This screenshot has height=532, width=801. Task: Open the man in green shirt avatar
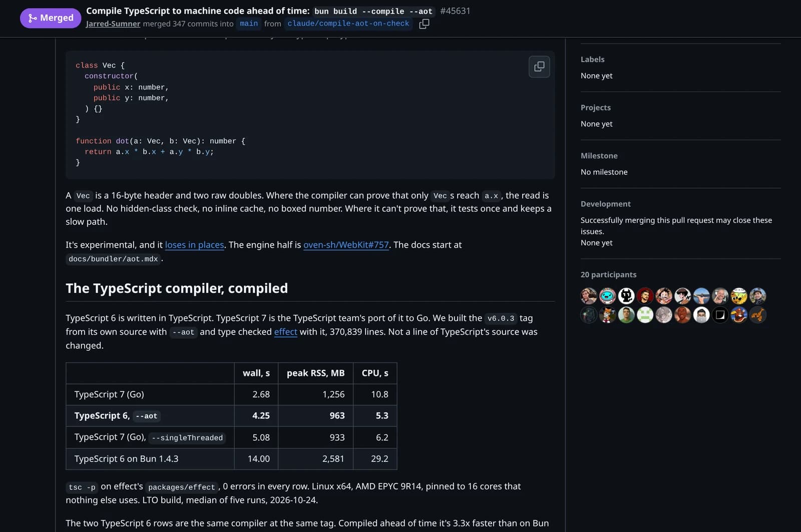(626, 315)
